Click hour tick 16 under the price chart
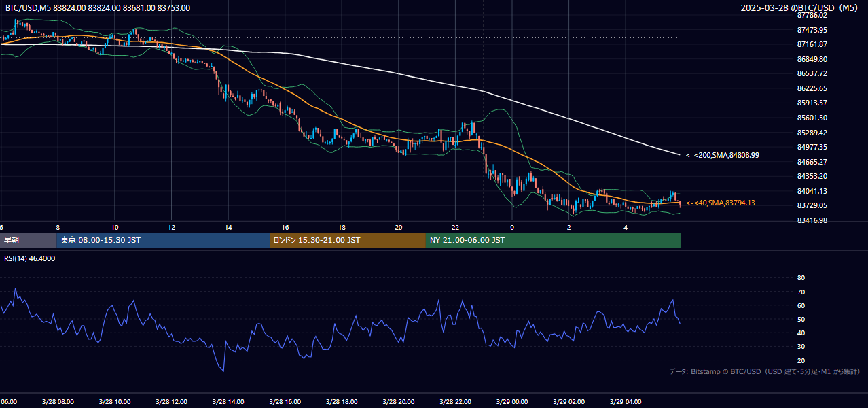Image resolution: width=868 pixels, height=408 pixels. tap(285, 227)
